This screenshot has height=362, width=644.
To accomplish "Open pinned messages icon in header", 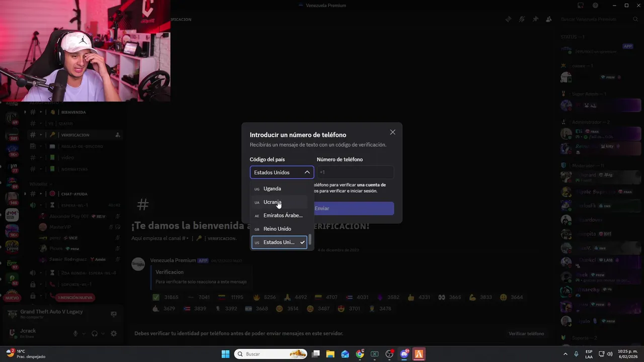I will click(535, 19).
